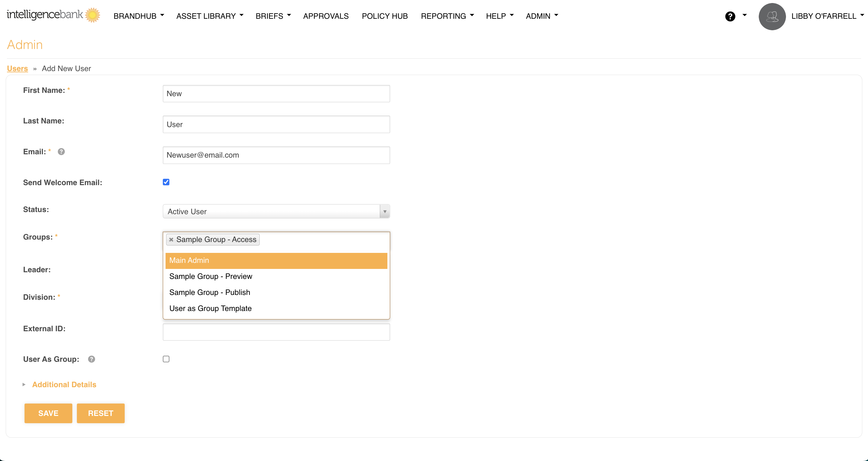Viewport: 868px width, 461px height.
Task: Click the Email field help icon
Action: [61, 152]
